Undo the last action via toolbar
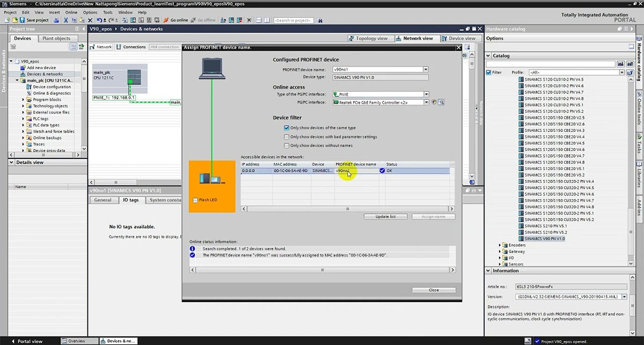Screen dimensions: 644x345 (x=100, y=20)
